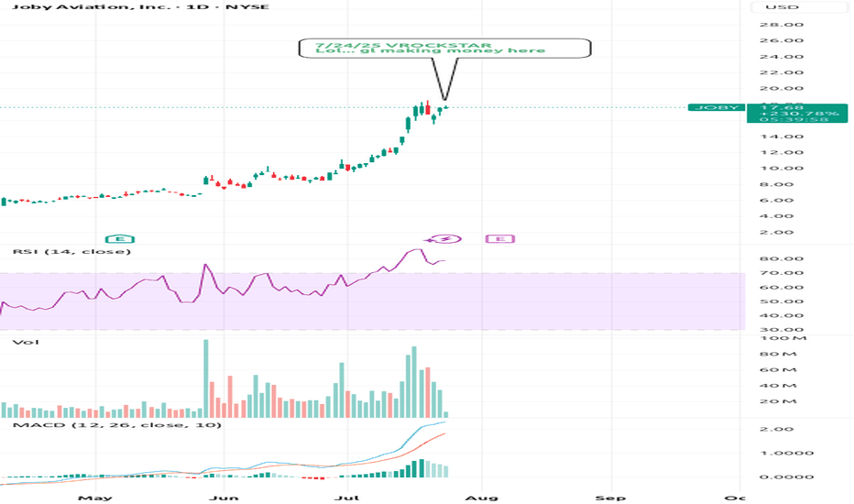This screenshot has width=854, height=504.
Task: Click the 0.0000 MACD axis value
Action: [786, 477]
